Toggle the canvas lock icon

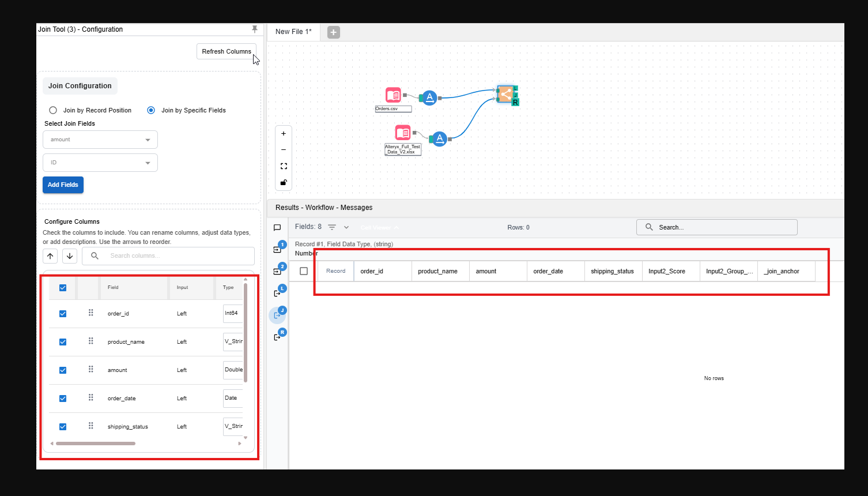click(284, 182)
